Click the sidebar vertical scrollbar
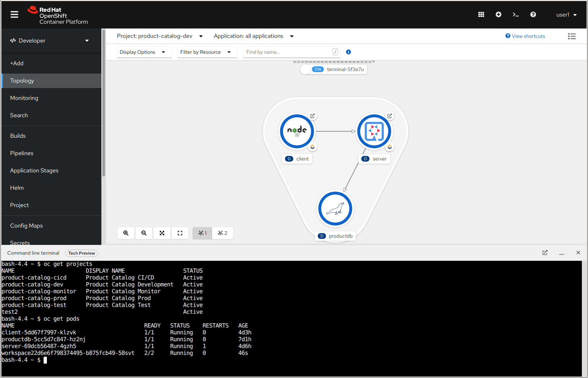588x378 pixels. [x=104, y=104]
